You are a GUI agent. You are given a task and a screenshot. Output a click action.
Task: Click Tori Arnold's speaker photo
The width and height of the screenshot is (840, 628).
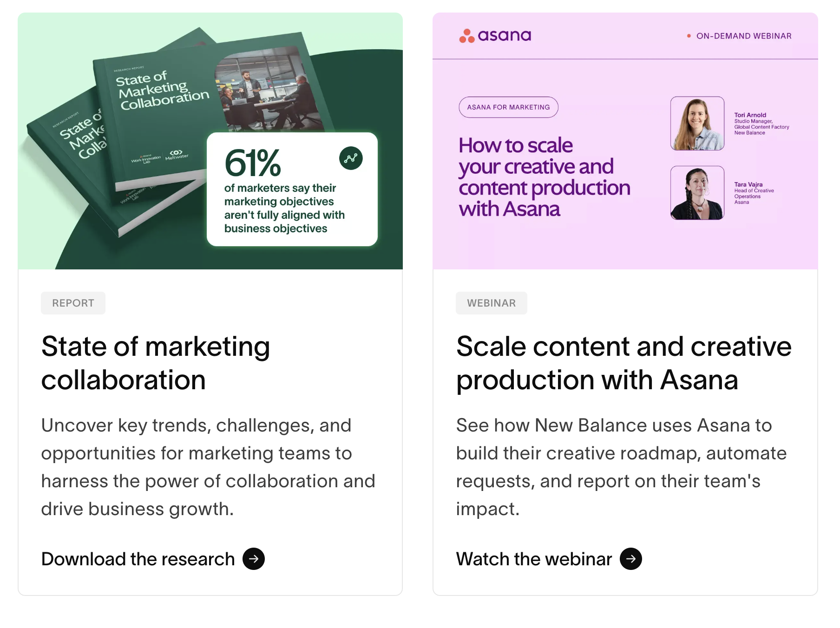point(697,124)
